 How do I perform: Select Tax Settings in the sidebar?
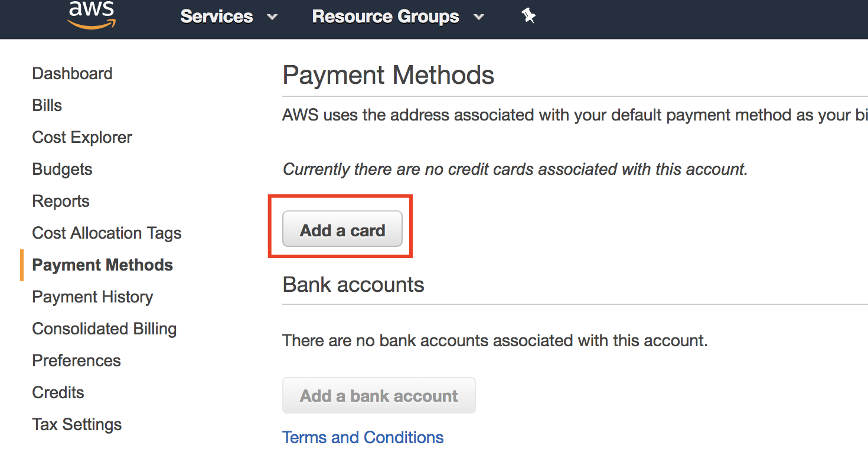click(77, 425)
